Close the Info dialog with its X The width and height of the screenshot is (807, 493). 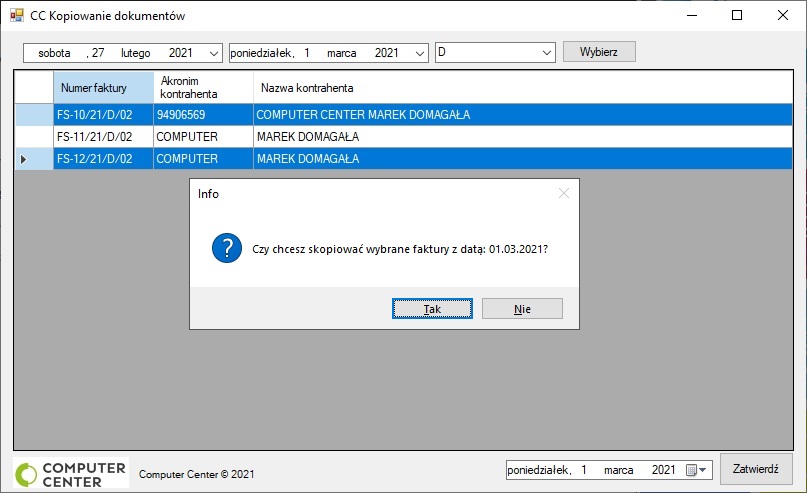pos(564,193)
